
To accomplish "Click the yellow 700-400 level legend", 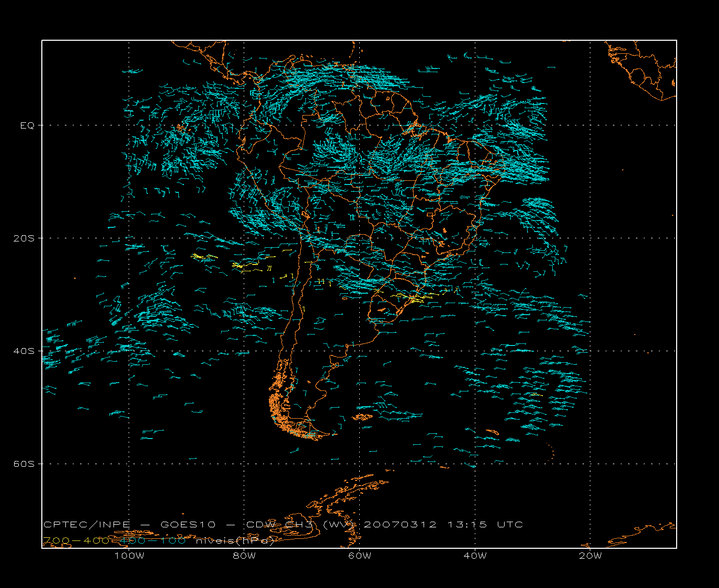I will [x=76, y=541].
